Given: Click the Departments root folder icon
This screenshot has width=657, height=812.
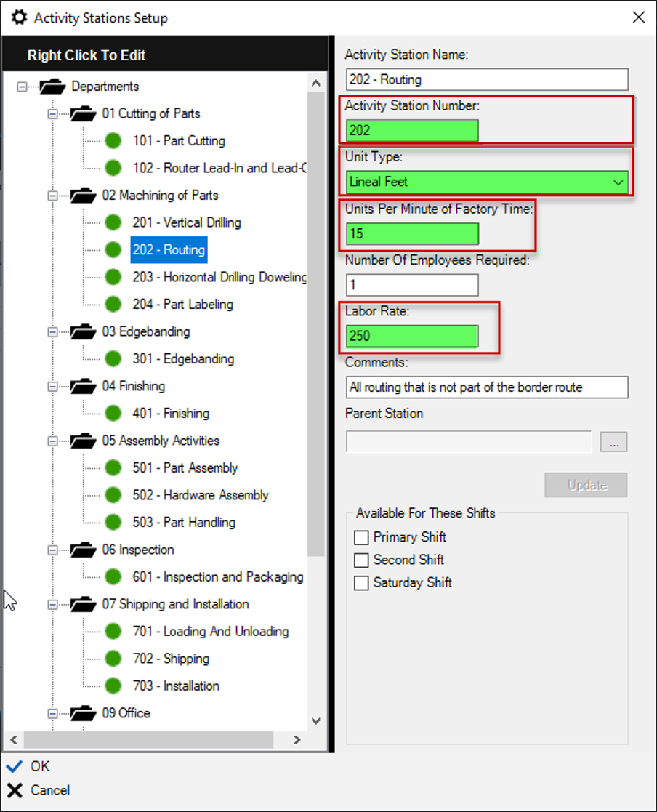Looking at the screenshot, I should 53,87.
